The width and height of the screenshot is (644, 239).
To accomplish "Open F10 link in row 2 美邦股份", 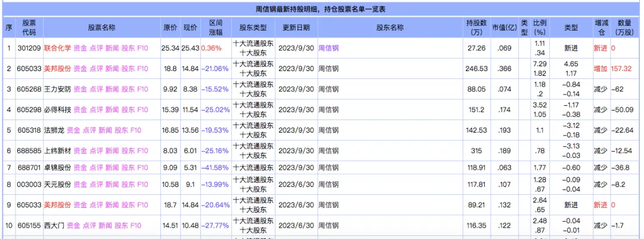I will click(x=143, y=69).
